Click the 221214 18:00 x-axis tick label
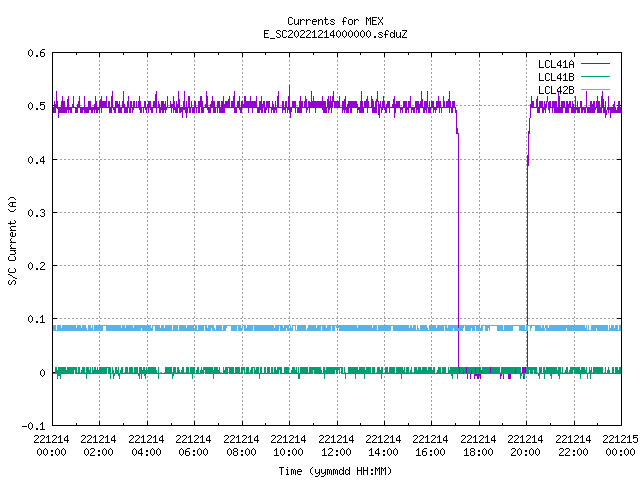Image resolution: width=640 pixels, height=480 pixels. (x=478, y=446)
